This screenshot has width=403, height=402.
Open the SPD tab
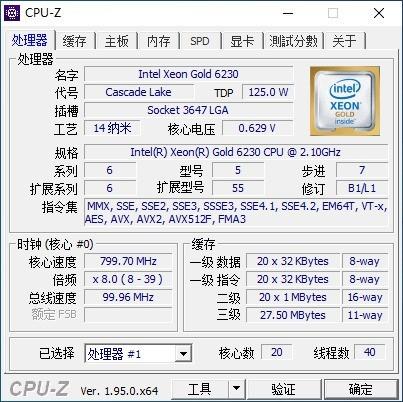pyautogui.click(x=200, y=41)
